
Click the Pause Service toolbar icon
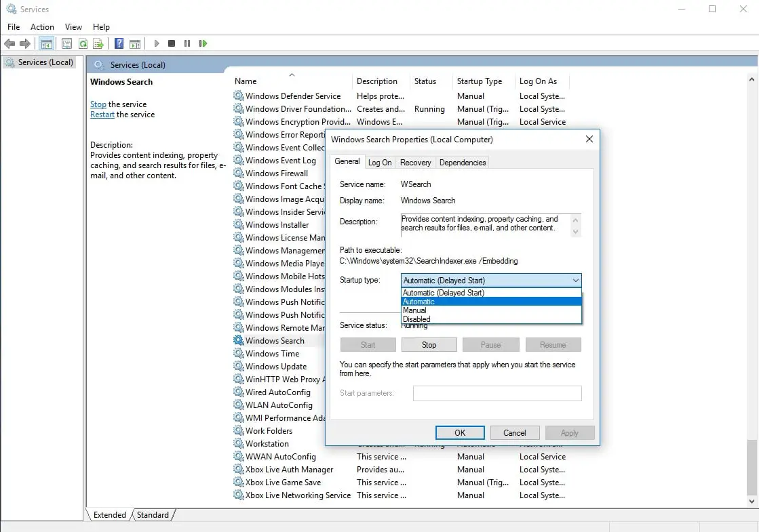187,43
